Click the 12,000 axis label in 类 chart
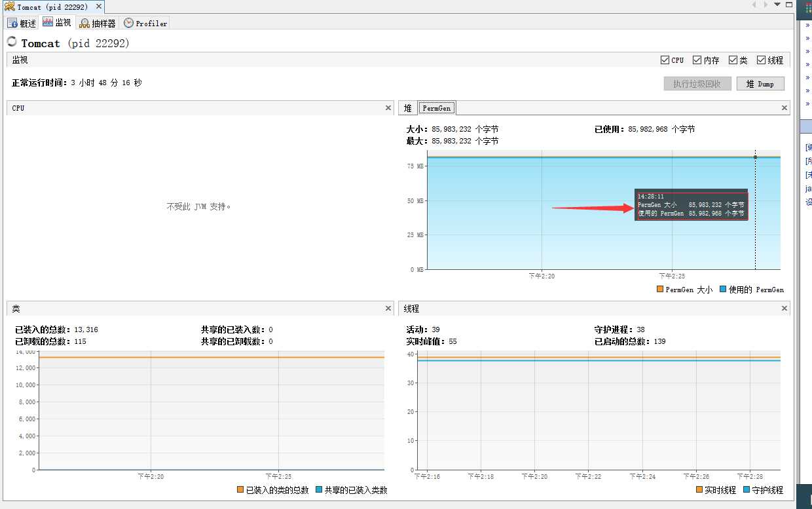The width and height of the screenshot is (812, 509). (25, 368)
